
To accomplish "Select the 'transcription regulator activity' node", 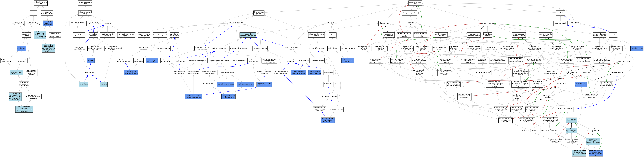I will [x=47, y=13].
